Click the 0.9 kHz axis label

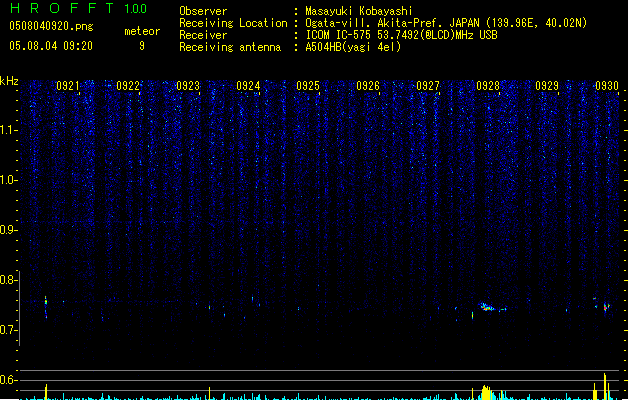tap(8, 230)
